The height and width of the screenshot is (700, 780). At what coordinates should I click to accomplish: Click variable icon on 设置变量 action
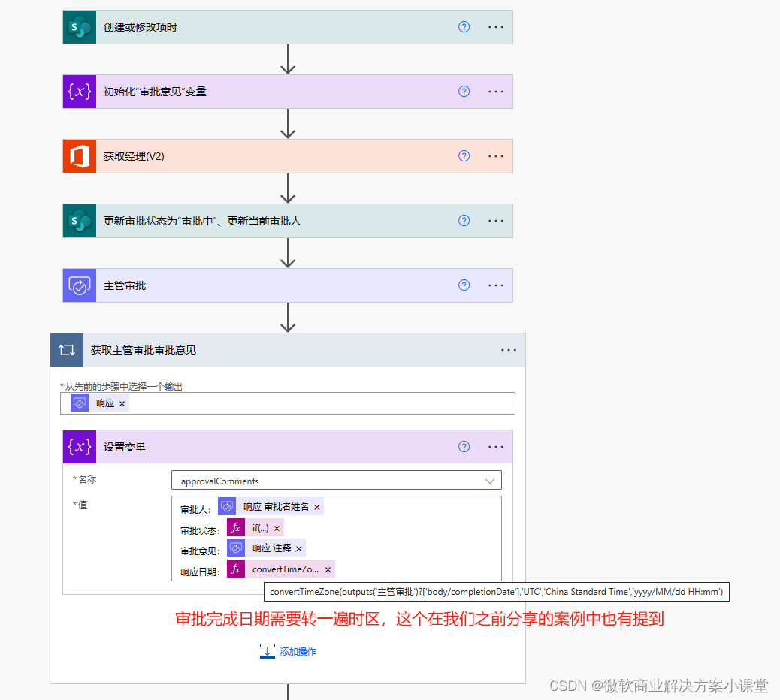click(80, 446)
